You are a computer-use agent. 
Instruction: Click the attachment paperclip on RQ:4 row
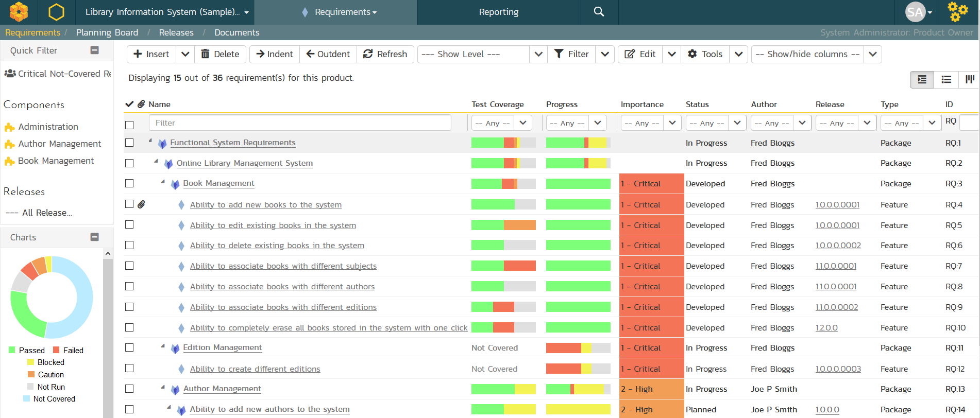141,204
